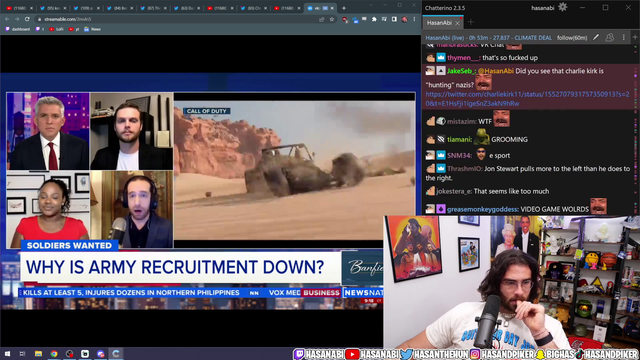This screenshot has width=640, height=360.
Task: Open File Explorer from taskbar
Action: pyautogui.click(x=38, y=354)
